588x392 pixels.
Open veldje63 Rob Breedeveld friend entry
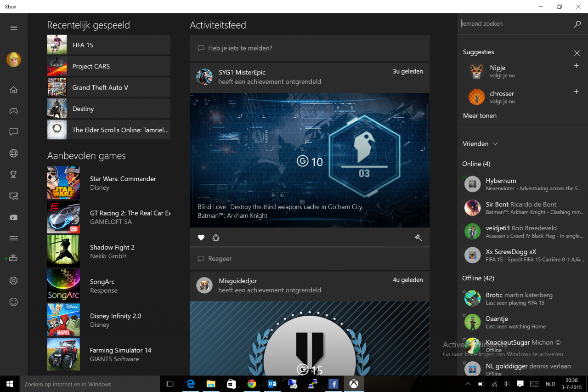[523, 232]
